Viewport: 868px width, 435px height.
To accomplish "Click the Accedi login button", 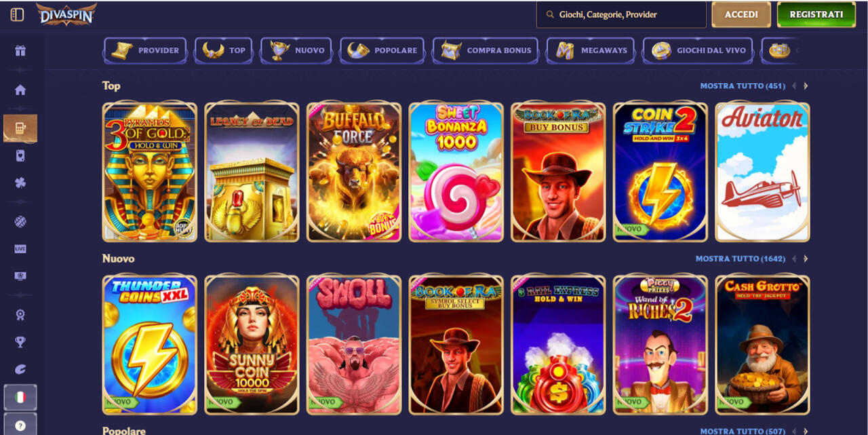I will (x=741, y=14).
